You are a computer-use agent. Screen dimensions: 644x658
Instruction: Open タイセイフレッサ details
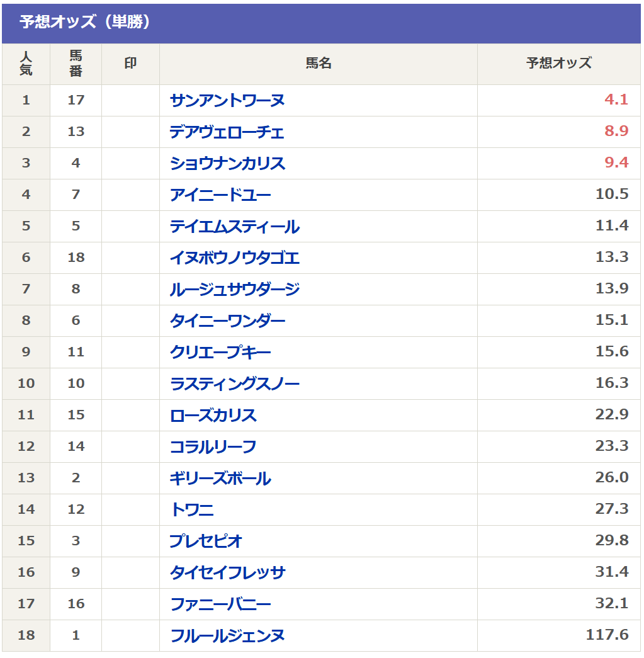pyautogui.click(x=227, y=573)
